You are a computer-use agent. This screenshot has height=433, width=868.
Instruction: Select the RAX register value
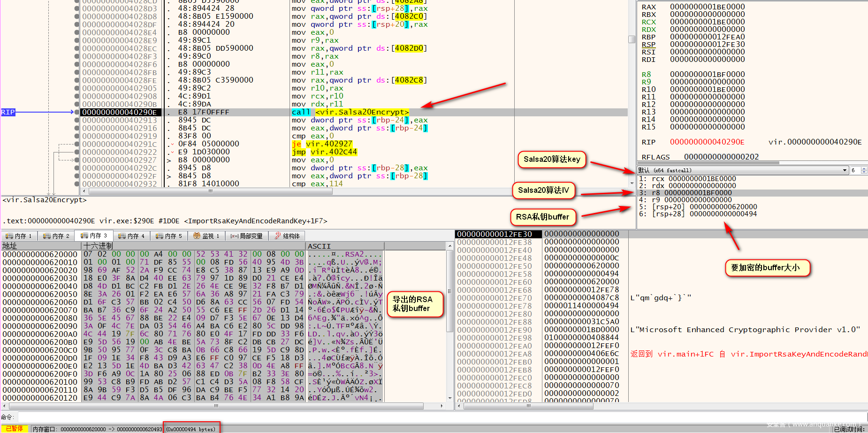(x=707, y=7)
